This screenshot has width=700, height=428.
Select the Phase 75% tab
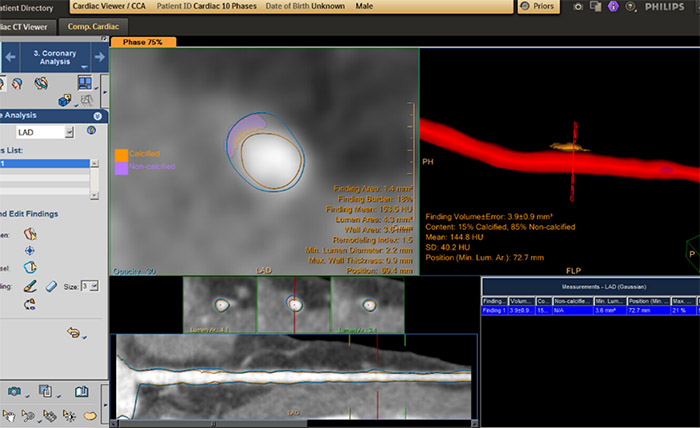pyautogui.click(x=143, y=42)
